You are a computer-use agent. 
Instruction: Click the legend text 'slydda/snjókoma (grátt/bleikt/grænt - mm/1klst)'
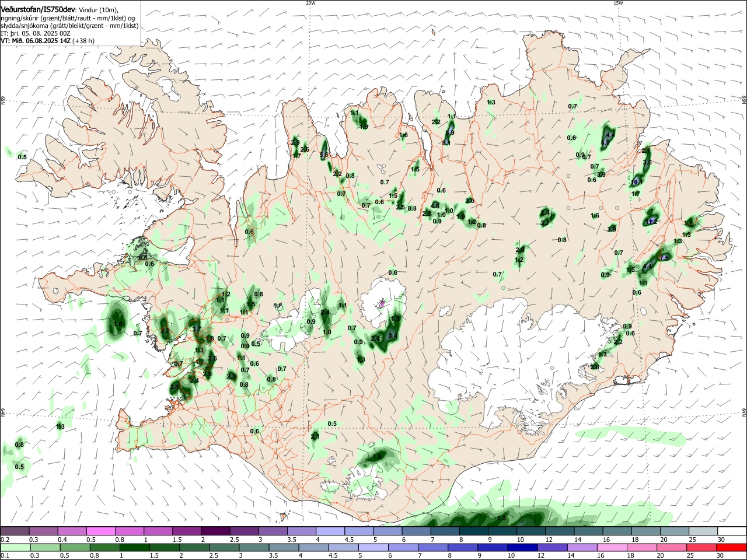[70, 26]
